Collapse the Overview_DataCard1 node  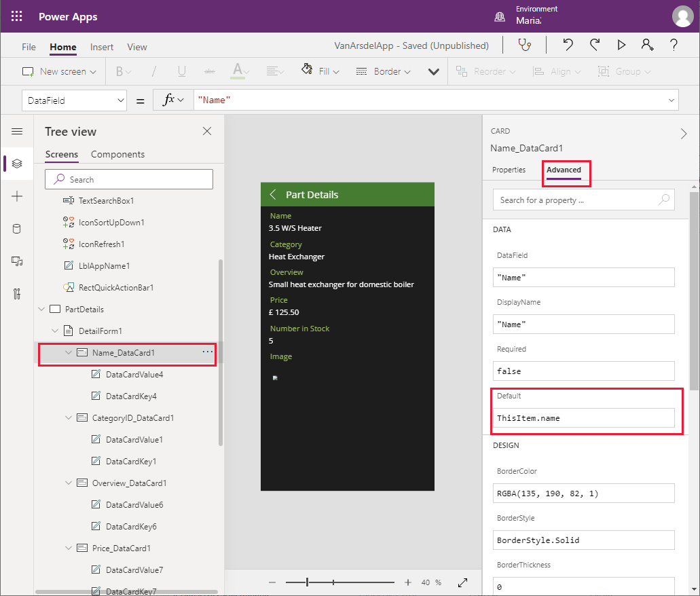point(69,483)
